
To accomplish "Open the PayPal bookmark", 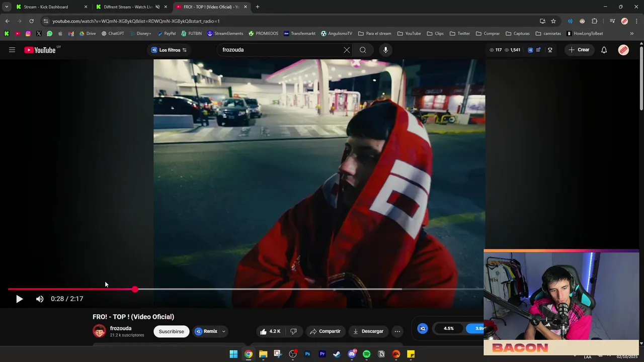I will 167,34.
